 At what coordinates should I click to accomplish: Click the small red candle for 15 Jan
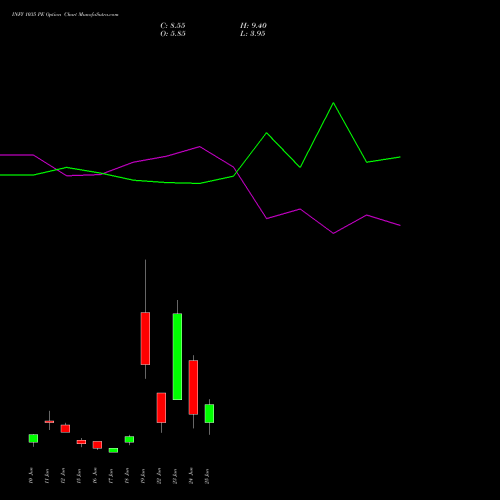[81, 442]
